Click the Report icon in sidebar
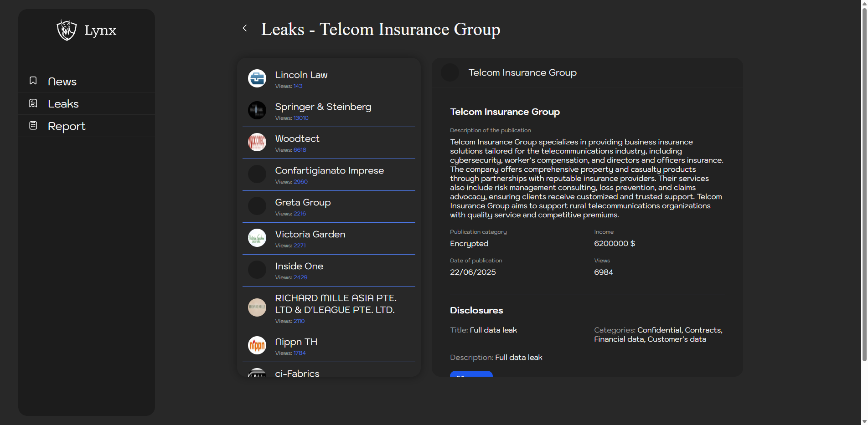 [x=33, y=126]
